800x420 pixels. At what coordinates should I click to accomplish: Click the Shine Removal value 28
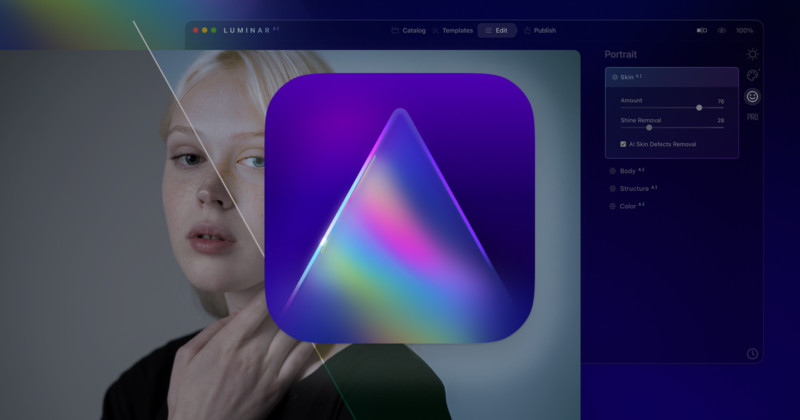[x=720, y=120]
